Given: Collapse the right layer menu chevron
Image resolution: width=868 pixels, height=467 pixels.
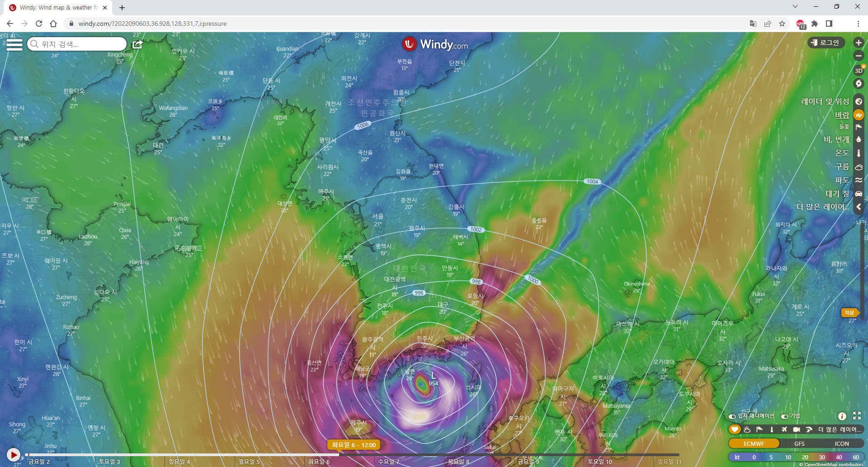Looking at the screenshot, I should click(859, 207).
